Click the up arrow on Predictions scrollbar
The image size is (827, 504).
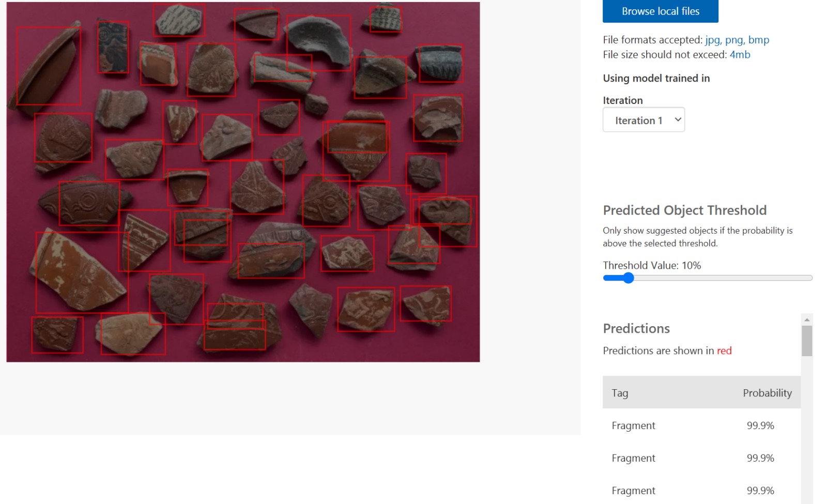point(806,319)
